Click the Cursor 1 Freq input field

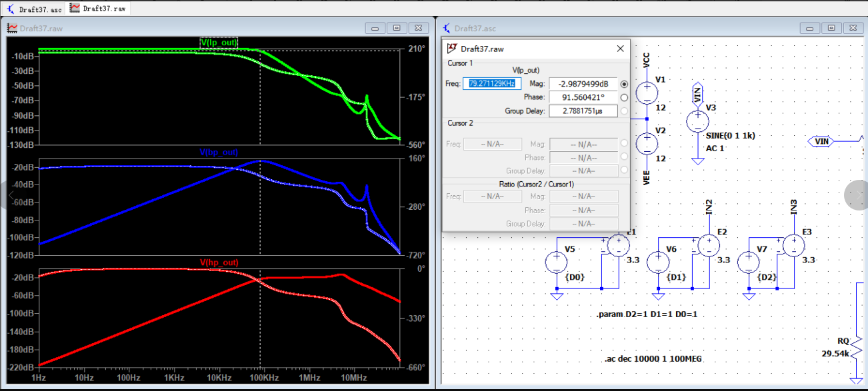click(491, 84)
